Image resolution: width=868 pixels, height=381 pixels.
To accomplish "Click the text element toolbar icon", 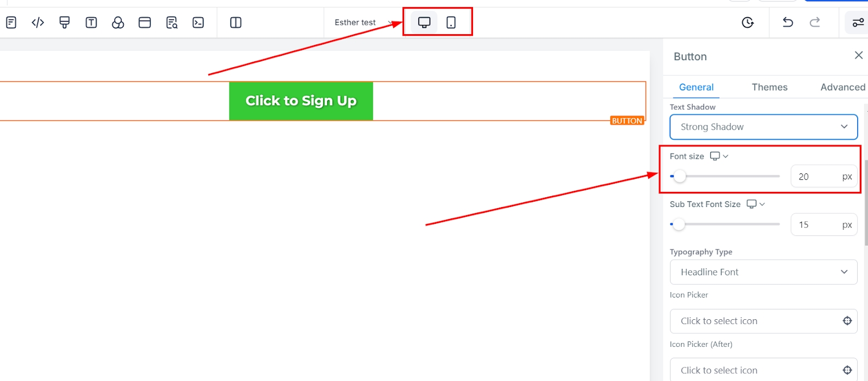I will coord(91,22).
